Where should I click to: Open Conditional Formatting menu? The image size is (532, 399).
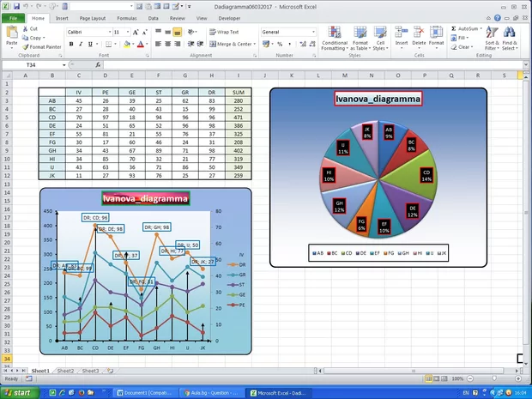point(335,39)
